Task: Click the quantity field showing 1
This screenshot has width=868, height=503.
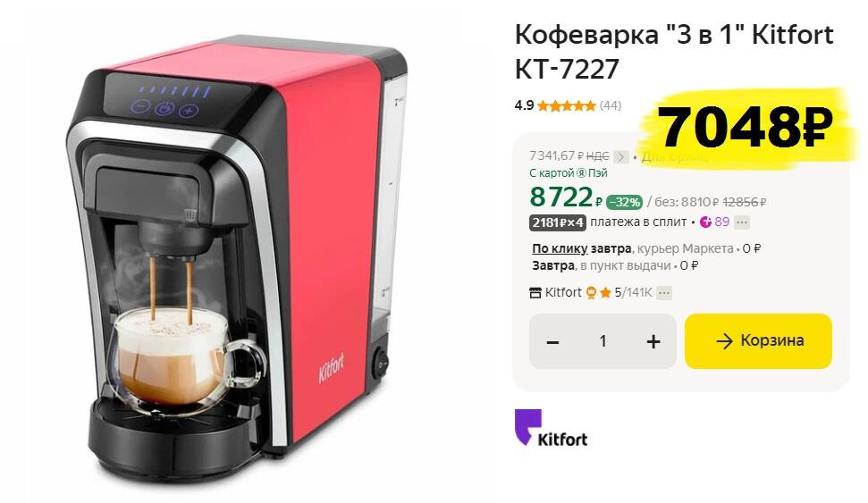Action: 603,341
